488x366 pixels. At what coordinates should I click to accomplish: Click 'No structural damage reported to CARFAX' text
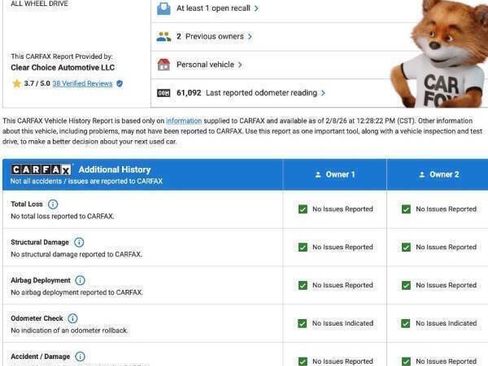pyautogui.click(x=76, y=254)
